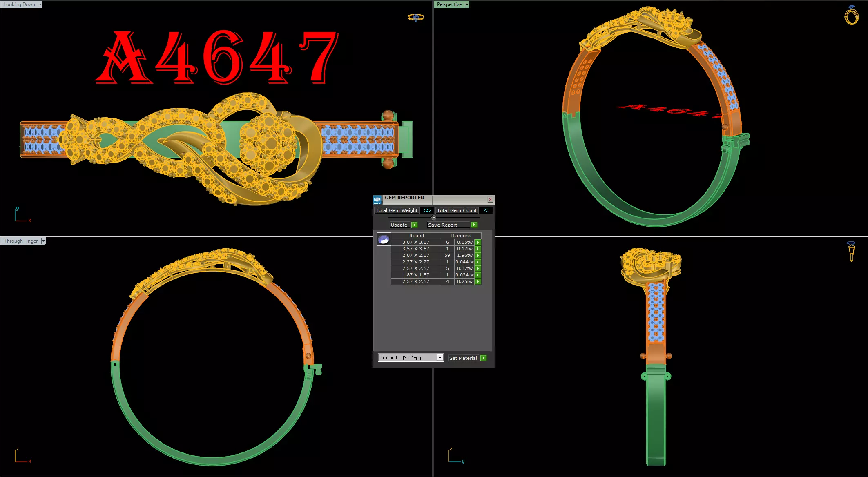The width and height of the screenshot is (868, 477).
Task: Click the Looking Down viewport label
Action: point(19,4)
